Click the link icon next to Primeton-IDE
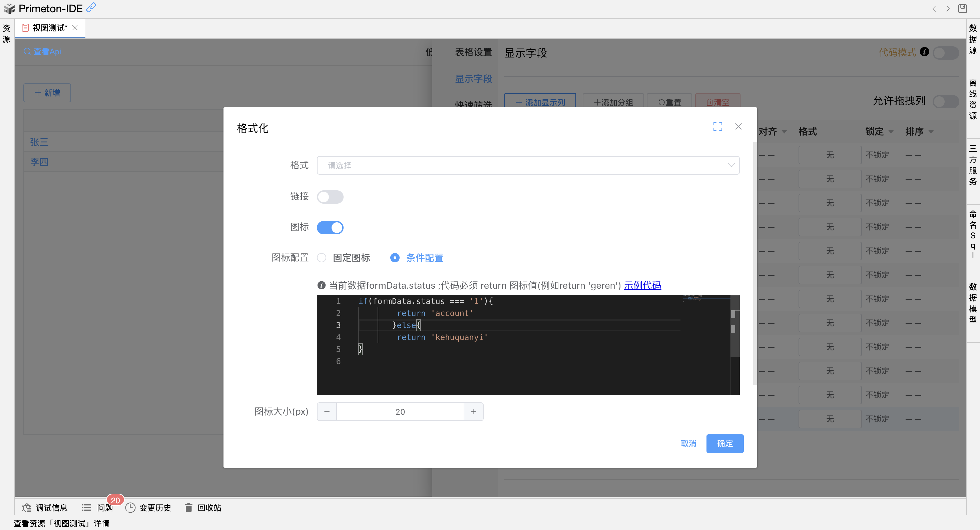 tap(91, 8)
